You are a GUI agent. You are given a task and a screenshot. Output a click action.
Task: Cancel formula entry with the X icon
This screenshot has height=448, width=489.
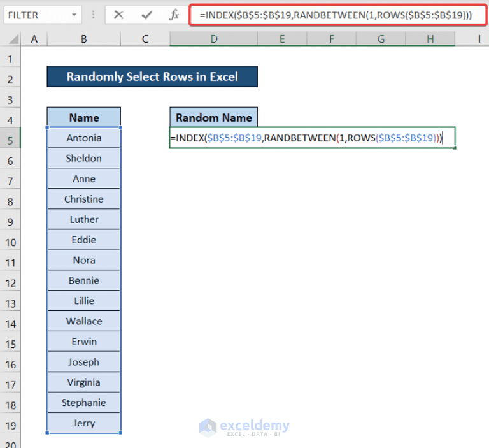[x=118, y=15]
